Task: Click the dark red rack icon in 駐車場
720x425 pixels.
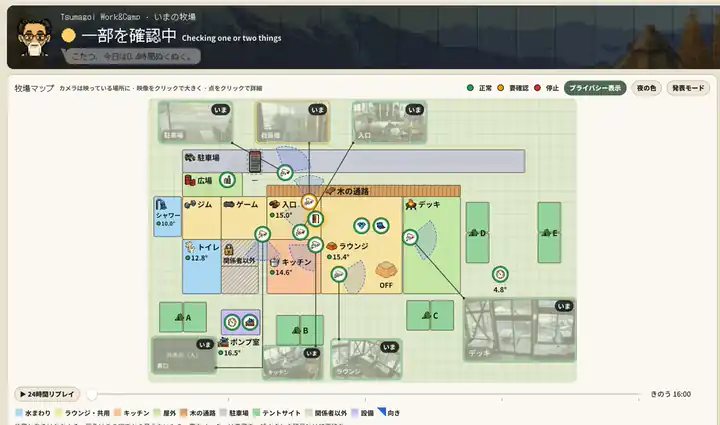Action: (255, 162)
